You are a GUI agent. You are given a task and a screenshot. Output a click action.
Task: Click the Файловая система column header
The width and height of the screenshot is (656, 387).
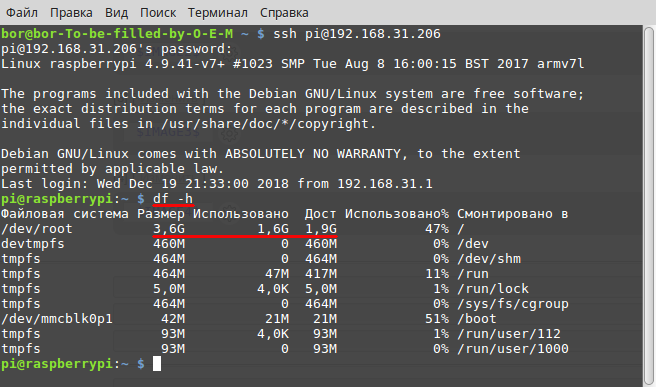coord(65,214)
